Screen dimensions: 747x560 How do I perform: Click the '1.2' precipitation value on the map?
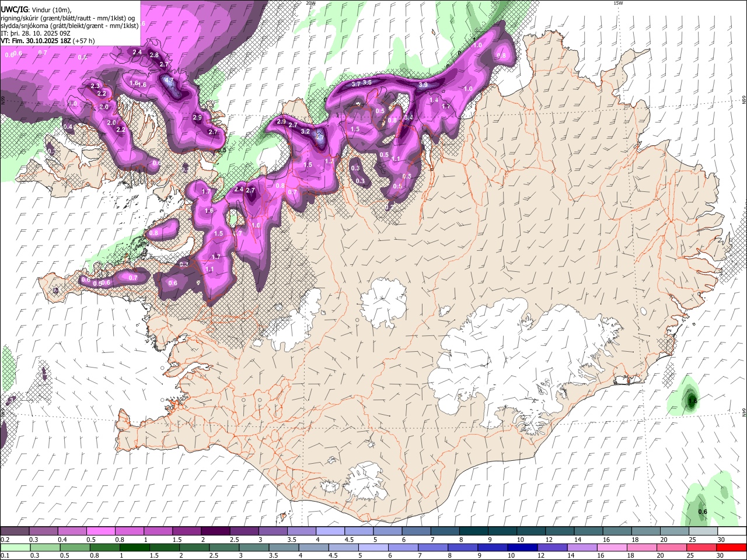tap(329, 161)
